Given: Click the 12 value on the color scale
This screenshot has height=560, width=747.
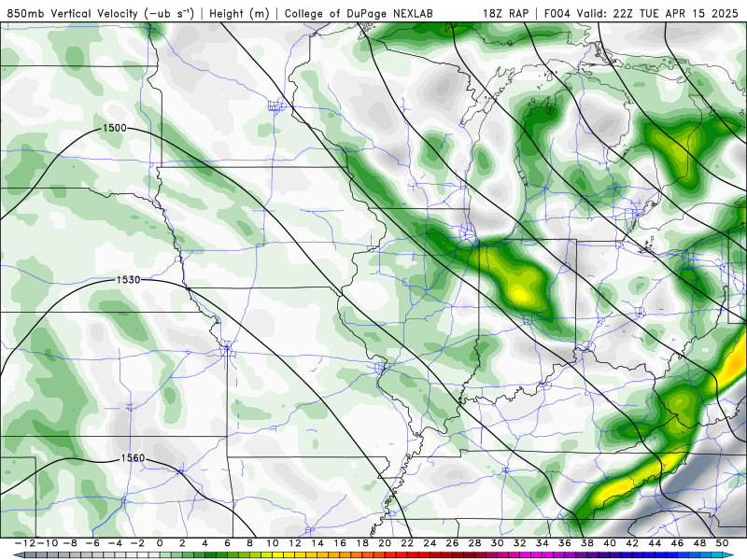Looking at the screenshot, I should [x=295, y=543].
